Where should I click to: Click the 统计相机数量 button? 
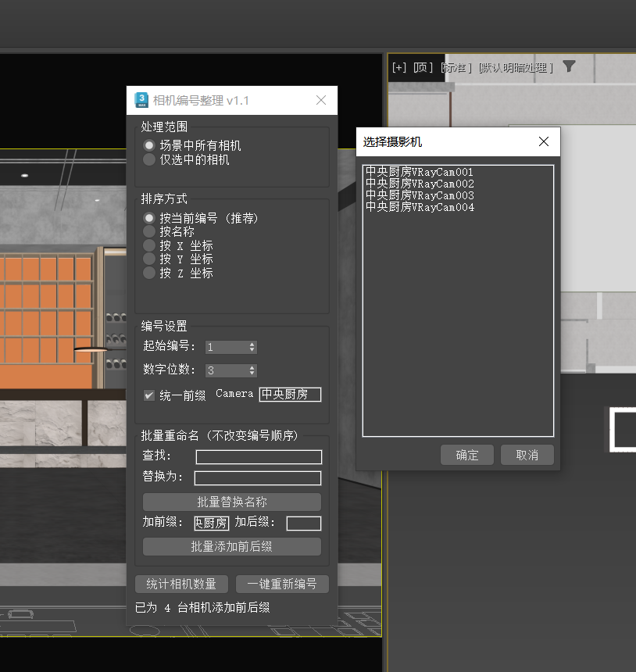pyautogui.click(x=181, y=584)
